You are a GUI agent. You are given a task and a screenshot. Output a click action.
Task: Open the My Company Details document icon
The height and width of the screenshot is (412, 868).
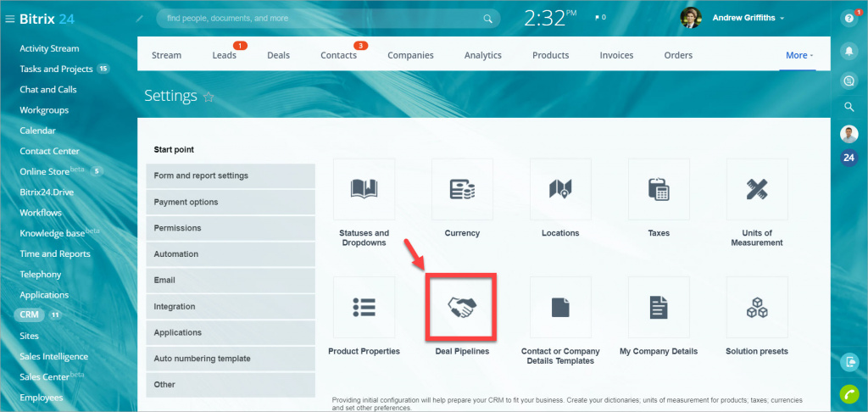pyautogui.click(x=659, y=308)
